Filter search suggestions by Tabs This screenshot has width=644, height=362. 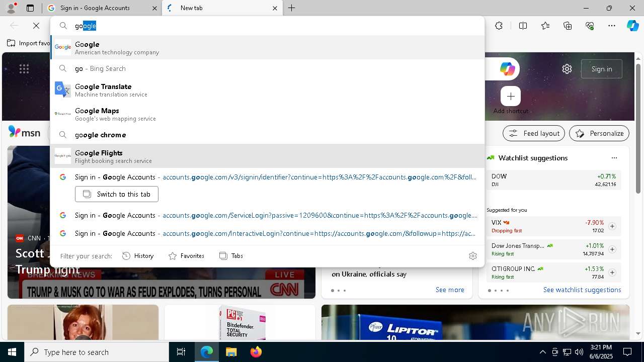coord(231,256)
